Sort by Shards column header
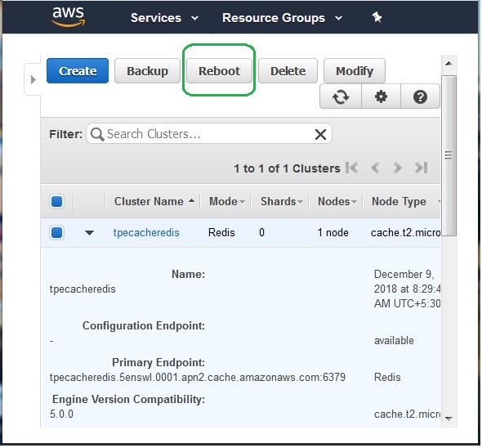The height and width of the screenshot is (448, 482). [x=282, y=202]
